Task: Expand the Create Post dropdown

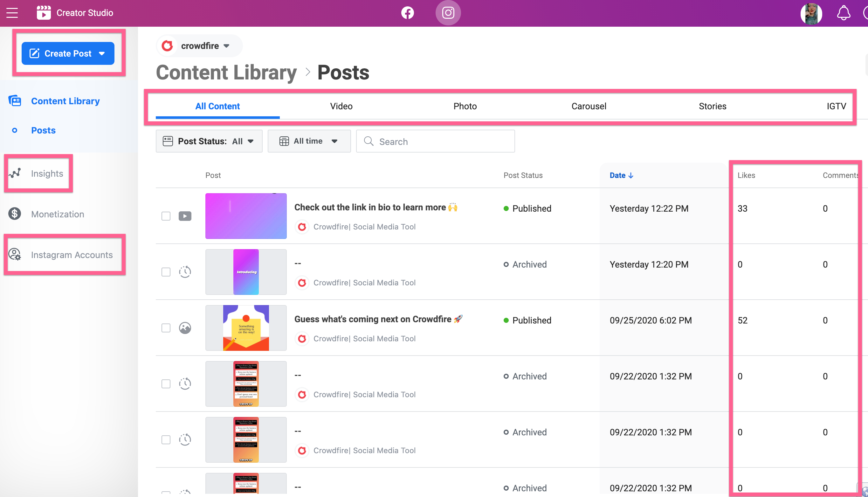Action: [102, 54]
